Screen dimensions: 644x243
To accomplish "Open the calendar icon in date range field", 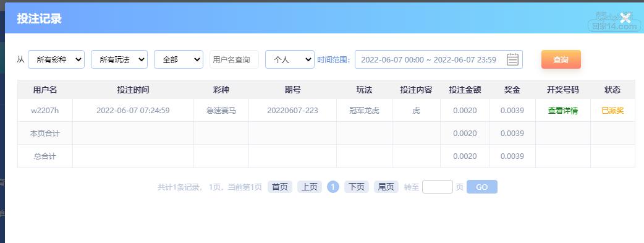I will tap(512, 59).
